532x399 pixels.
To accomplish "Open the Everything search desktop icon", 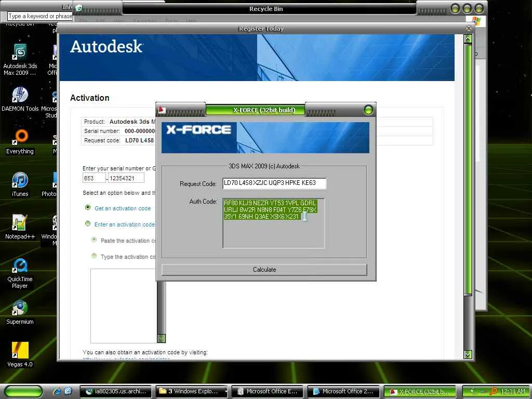I will pos(20,141).
